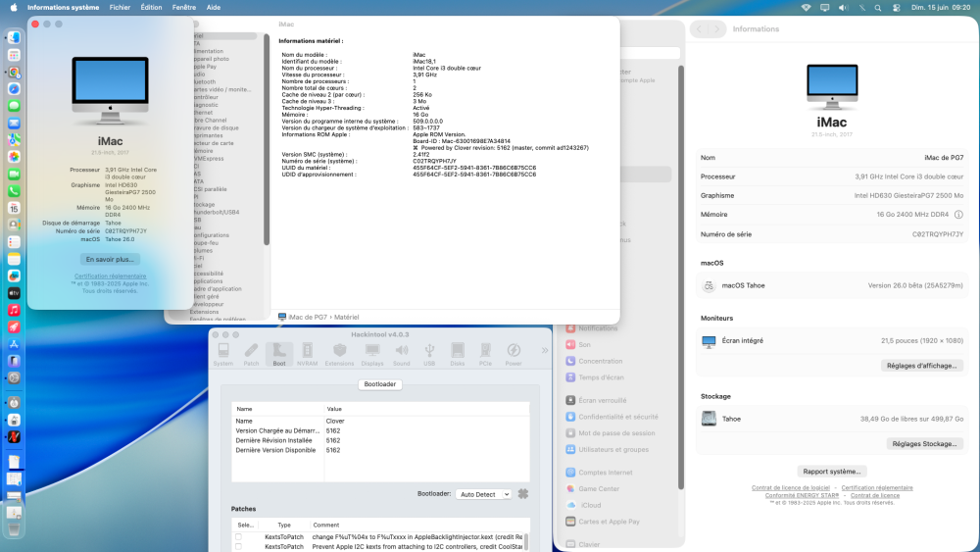Select Fibre Channel in System Information sidebar
The height and width of the screenshot is (552, 980).
point(210,120)
